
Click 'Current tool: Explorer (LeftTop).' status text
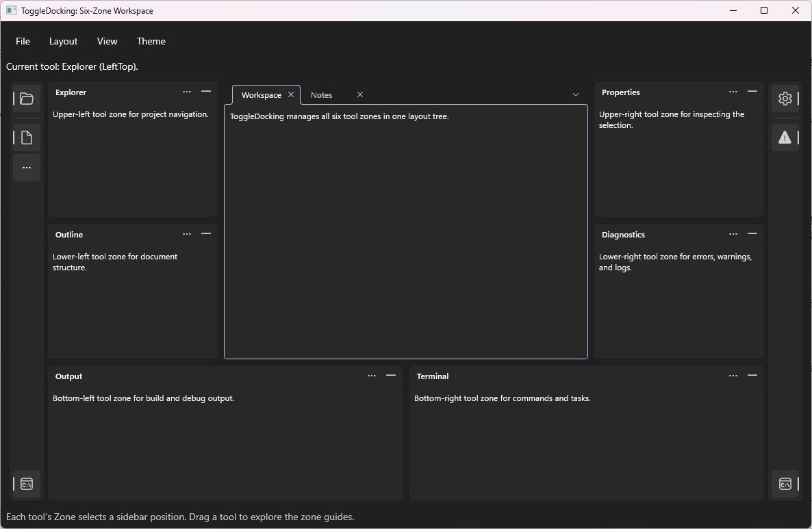tap(72, 67)
